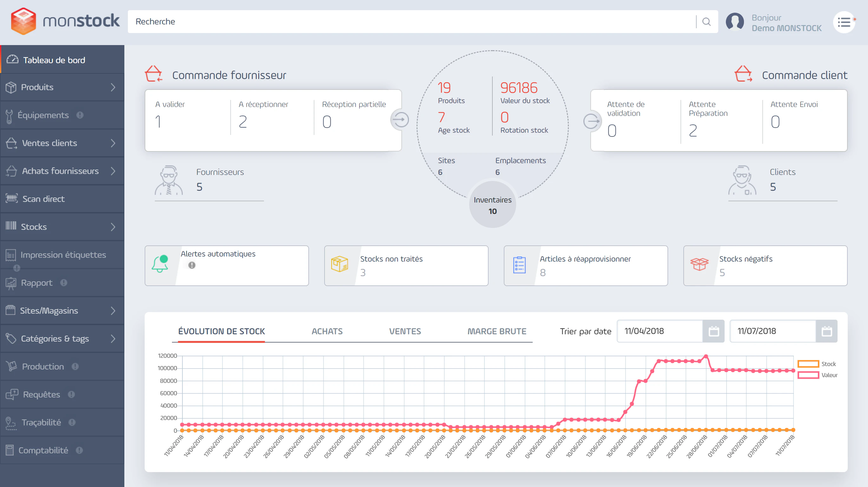Switch to the MARGE BRUTE tab
This screenshot has height=487, width=868.
tap(497, 331)
